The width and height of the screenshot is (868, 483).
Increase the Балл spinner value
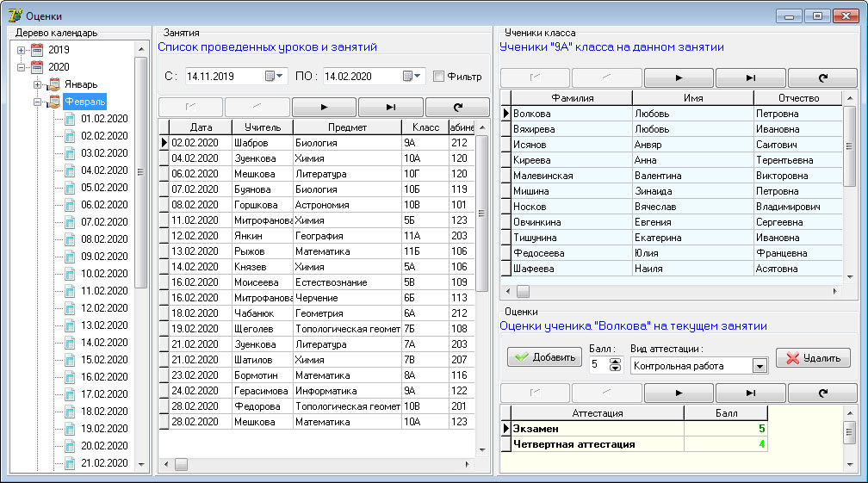coord(615,362)
